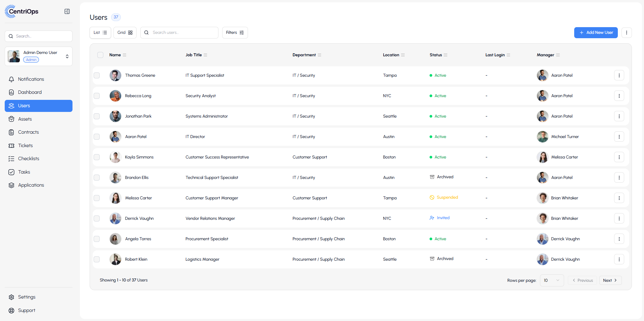This screenshot has width=644, height=321.
Task: Focus the Search users field
Action: 179,33
